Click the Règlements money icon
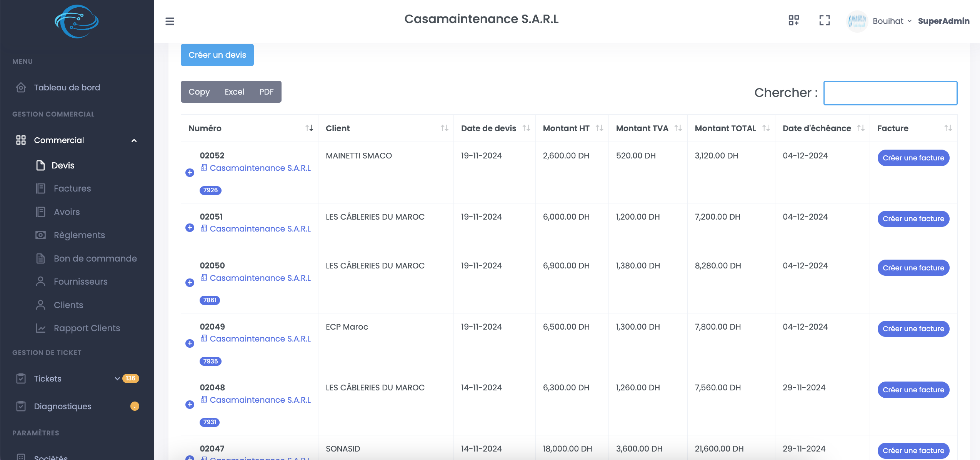The width and height of the screenshot is (980, 460). pos(40,235)
